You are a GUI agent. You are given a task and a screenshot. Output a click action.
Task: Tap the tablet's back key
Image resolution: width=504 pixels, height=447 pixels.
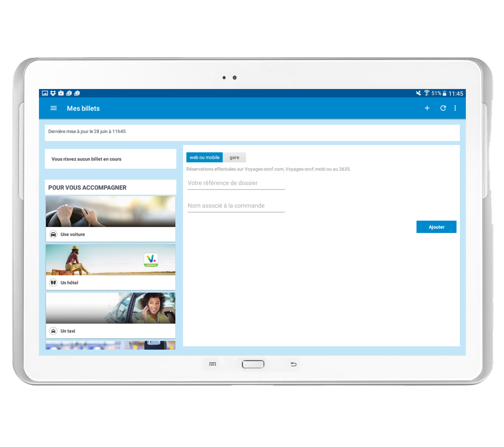tap(293, 364)
